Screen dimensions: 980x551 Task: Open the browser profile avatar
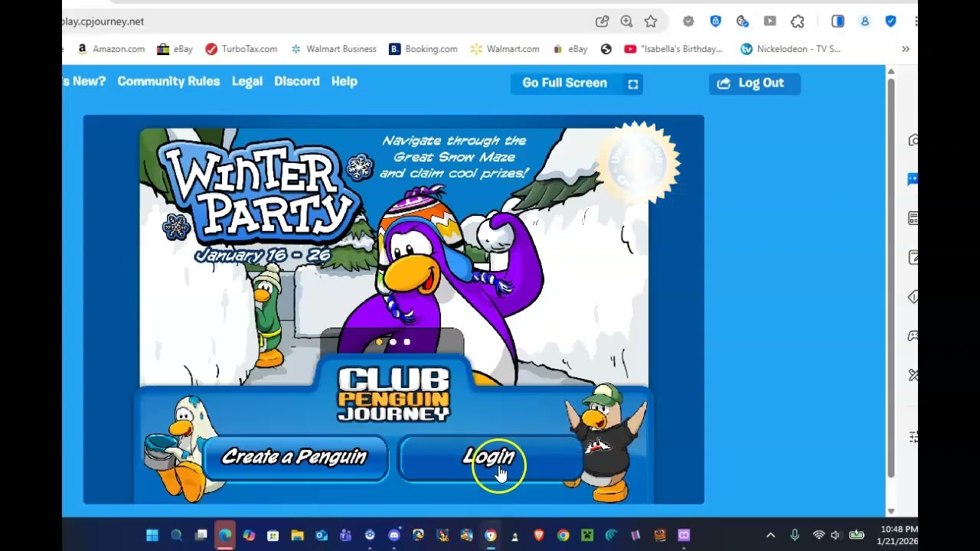pyautogui.click(x=864, y=21)
